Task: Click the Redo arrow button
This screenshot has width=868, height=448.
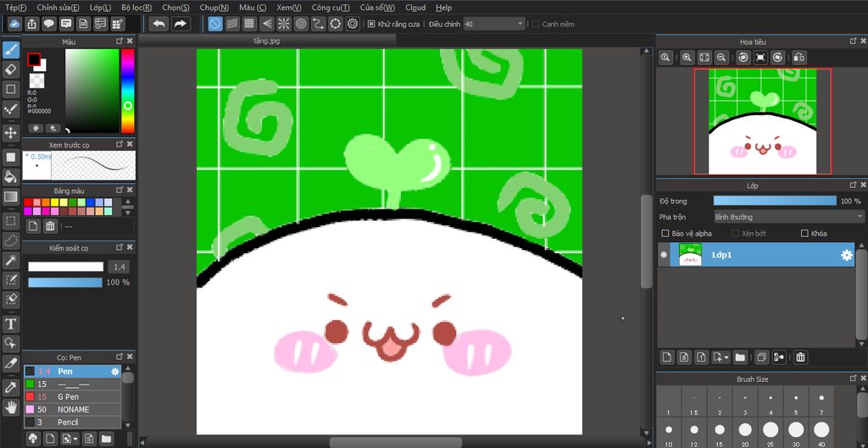Action: 180,24
